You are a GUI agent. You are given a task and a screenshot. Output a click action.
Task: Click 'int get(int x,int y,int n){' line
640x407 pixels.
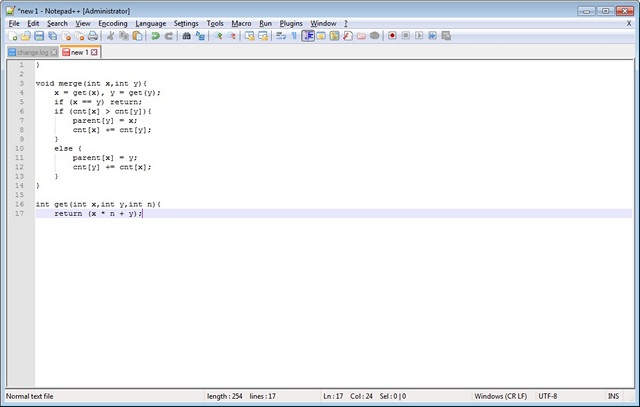pos(98,205)
